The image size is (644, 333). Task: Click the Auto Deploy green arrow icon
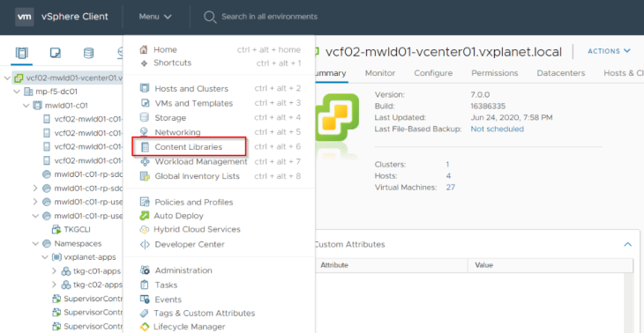click(x=144, y=216)
